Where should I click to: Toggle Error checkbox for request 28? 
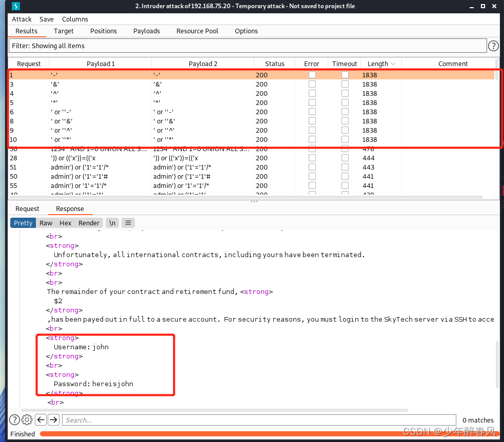[x=312, y=158]
